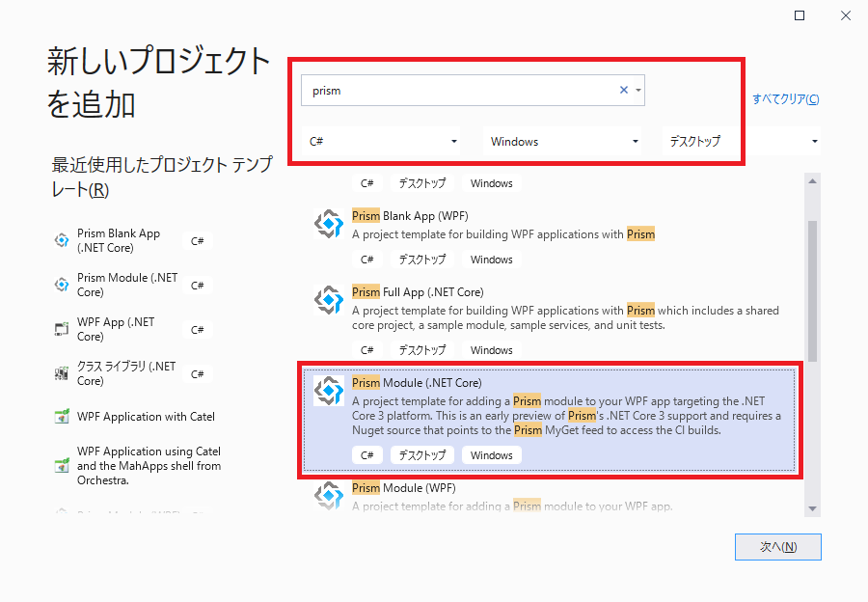Select Prism Full App (.NET Core) template
This screenshot has width=868, height=602.
(551, 320)
